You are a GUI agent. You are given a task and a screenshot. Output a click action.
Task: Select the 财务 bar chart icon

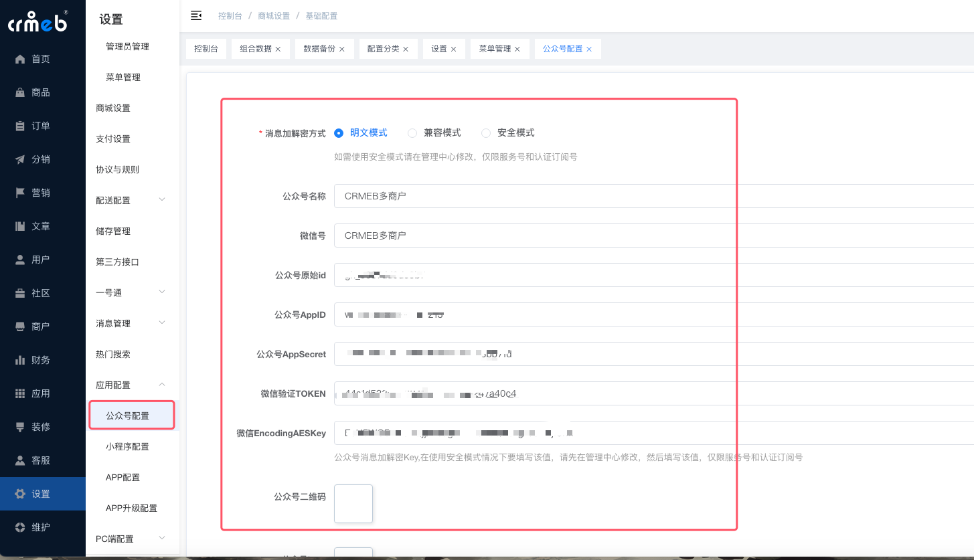(x=20, y=360)
